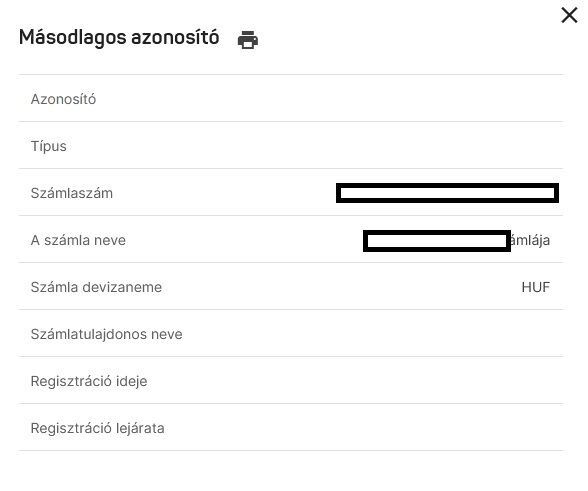Click the redacted Számlaszám value box
Screen dimensions: 588x491
[x=447, y=193]
